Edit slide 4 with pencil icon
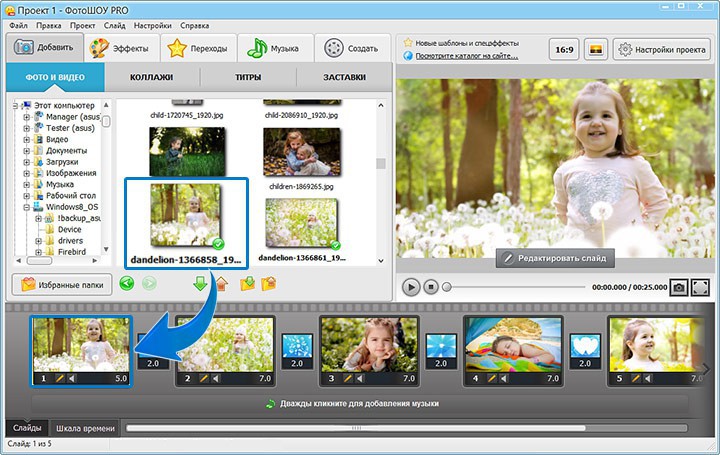This screenshot has width=720, height=455. click(x=491, y=379)
